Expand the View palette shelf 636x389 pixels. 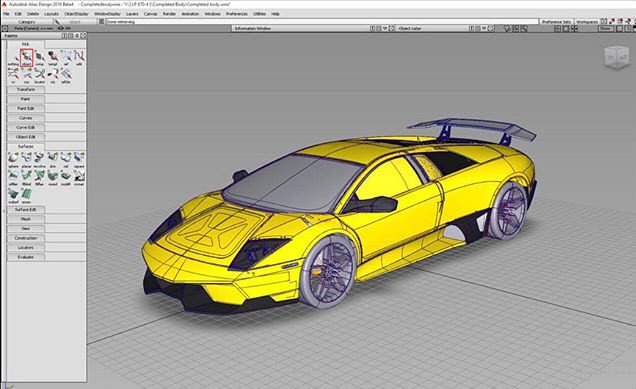(26, 229)
